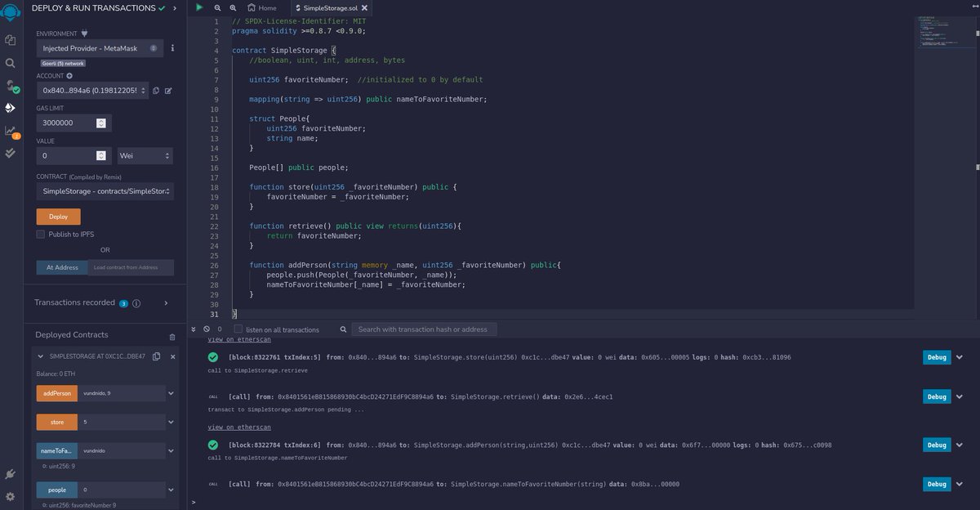The width and height of the screenshot is (980, 510).
Task: Copy the account address with the copy icon
Action: click(x=156, y=91)
